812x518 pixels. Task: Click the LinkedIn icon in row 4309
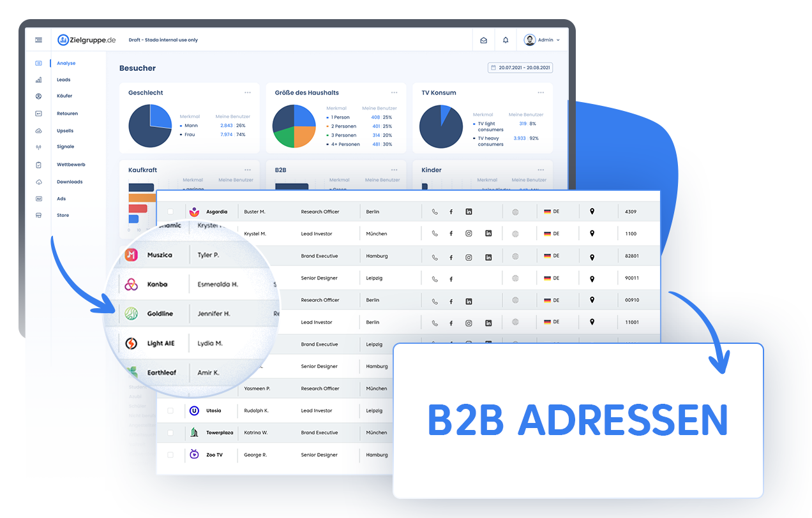pyautogui.click(x=469, y=212)
